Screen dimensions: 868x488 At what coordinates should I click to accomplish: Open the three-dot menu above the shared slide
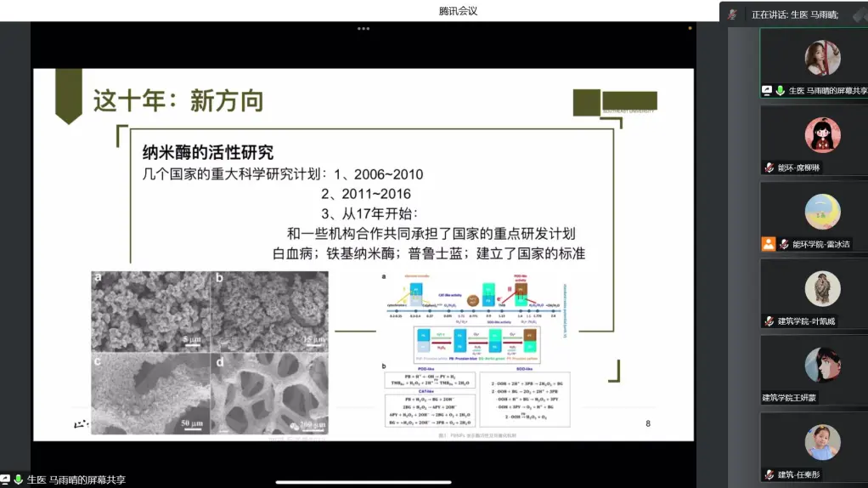363,28
